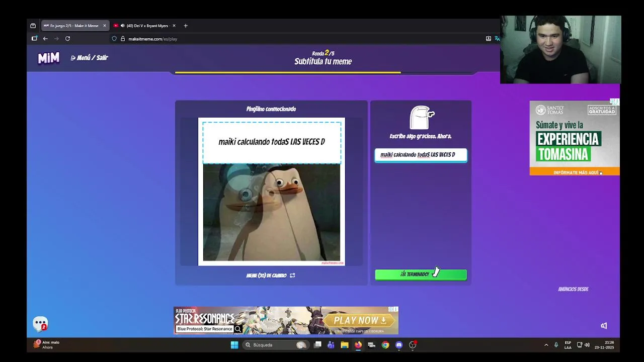Open Microsoft Teams in taskbar
Screen dimensions: 644x362
click(x=331, y=345)
